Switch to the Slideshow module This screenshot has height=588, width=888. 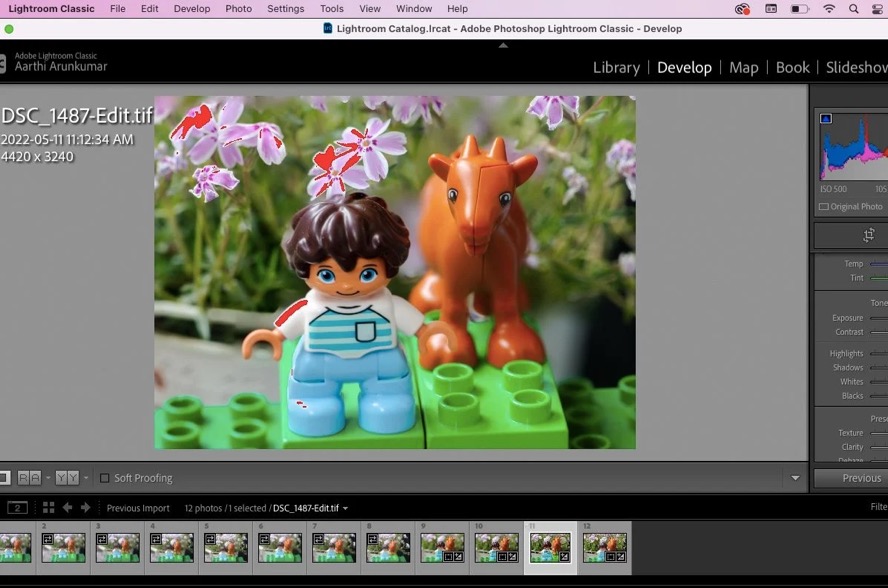[856, 67]
